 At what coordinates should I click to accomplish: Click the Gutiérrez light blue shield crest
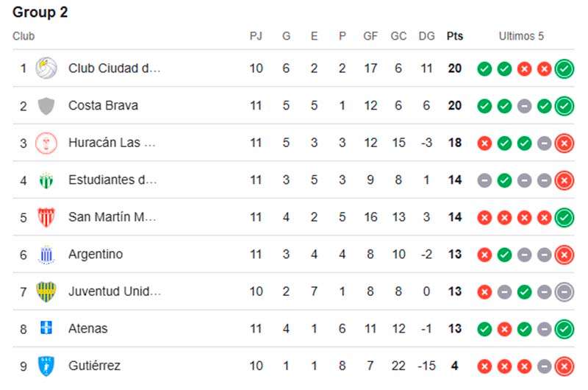46,366
